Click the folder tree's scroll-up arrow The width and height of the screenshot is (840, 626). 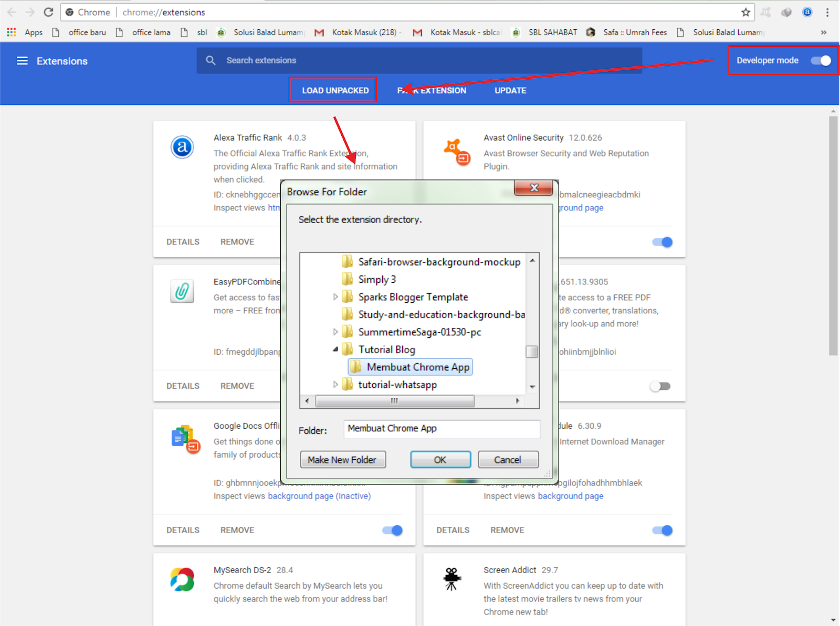point(532,260)
